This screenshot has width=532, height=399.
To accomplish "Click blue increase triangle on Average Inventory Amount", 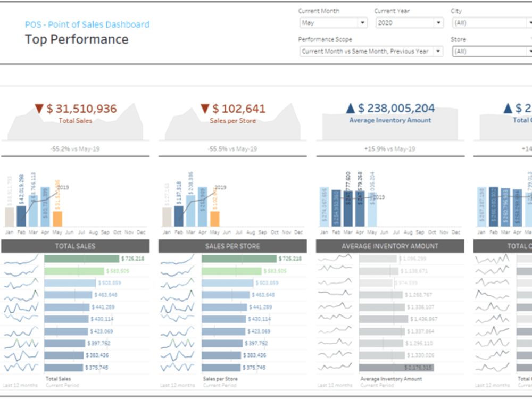I will (351, 108).
